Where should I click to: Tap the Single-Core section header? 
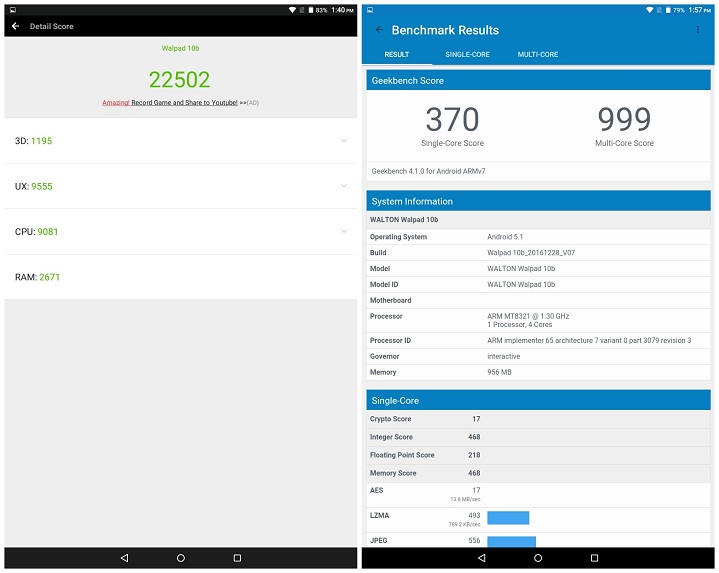click(538, 400)
